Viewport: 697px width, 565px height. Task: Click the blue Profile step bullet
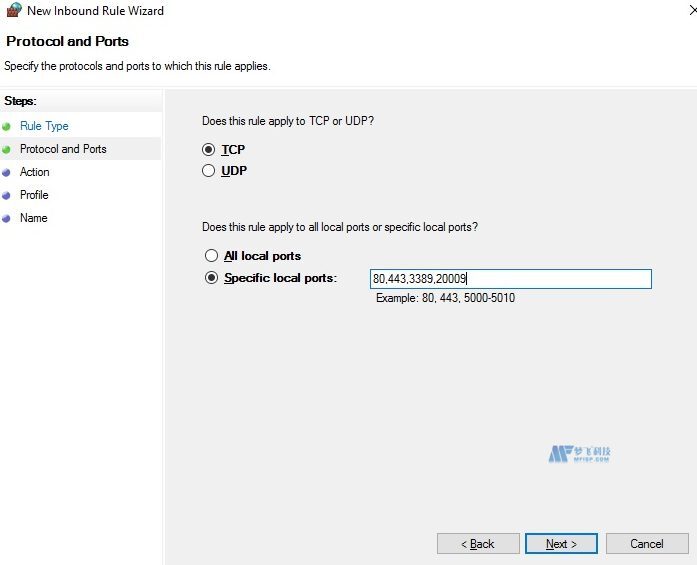coord(7,195)
